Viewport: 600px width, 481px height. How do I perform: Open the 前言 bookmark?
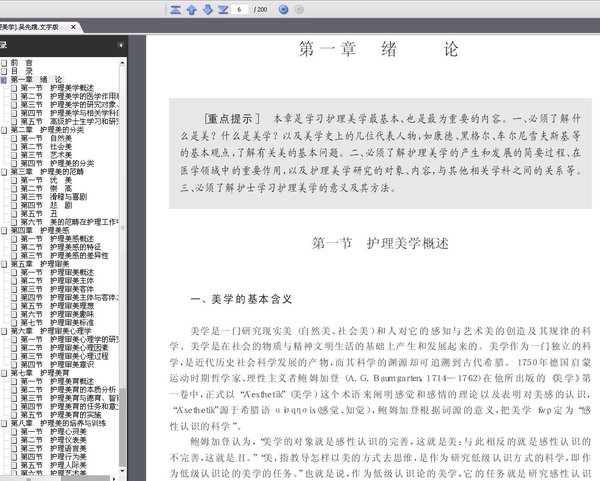tap(21, 62)
